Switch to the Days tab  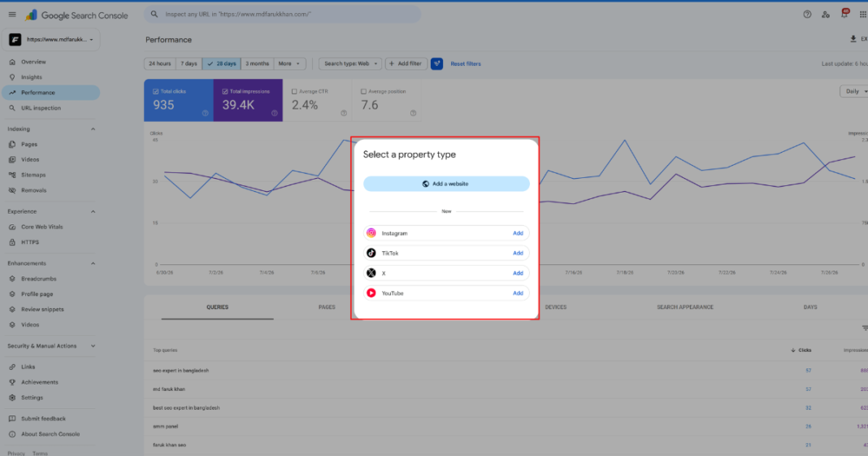pyautogui.click(x=810, y=307)
